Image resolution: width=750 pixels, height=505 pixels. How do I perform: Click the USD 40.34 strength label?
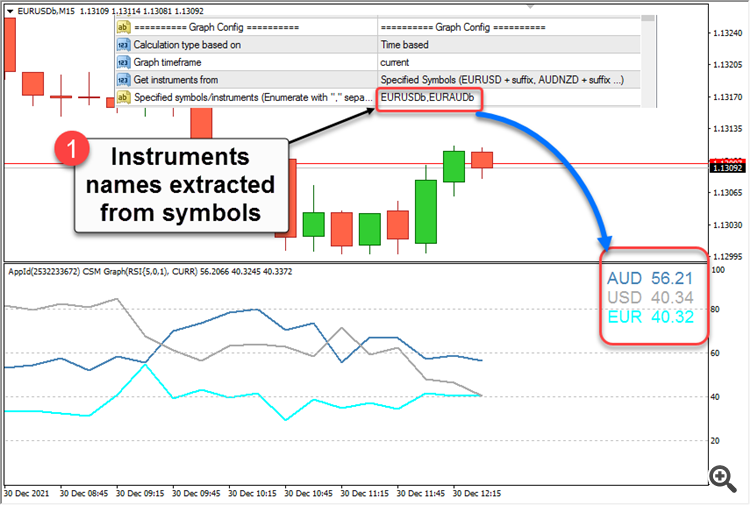tap(650, 298)
